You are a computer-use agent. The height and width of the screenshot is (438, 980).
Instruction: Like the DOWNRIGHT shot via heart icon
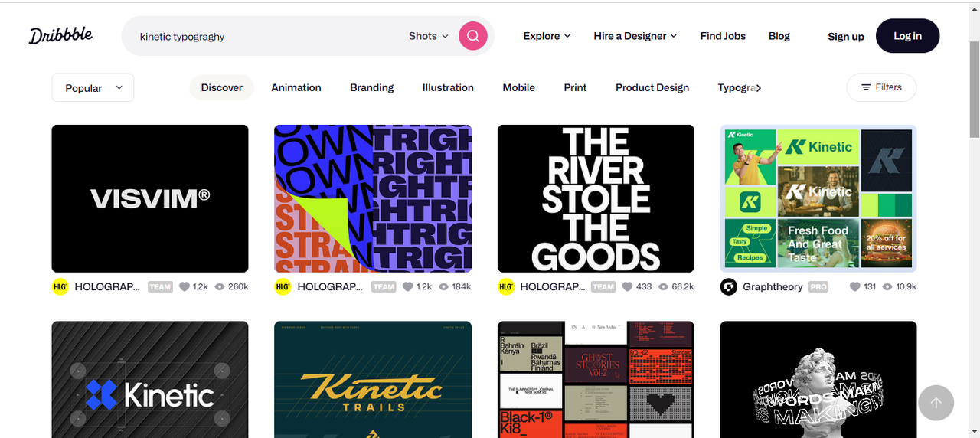pyautogui.click(x=408, y=286)
